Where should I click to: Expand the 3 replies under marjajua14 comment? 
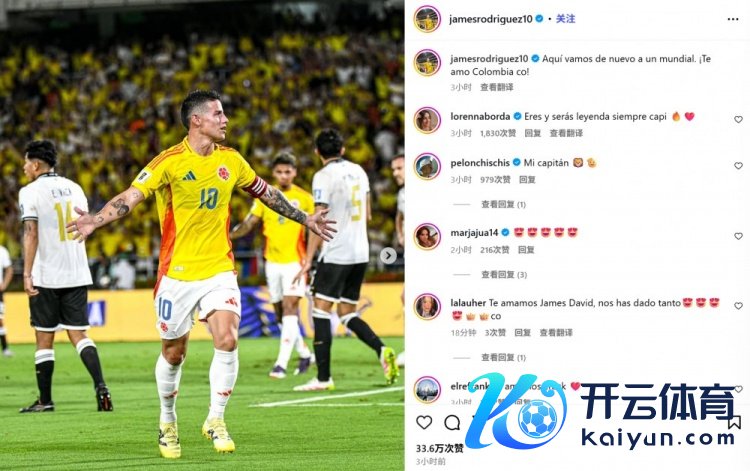coord(504,275)
